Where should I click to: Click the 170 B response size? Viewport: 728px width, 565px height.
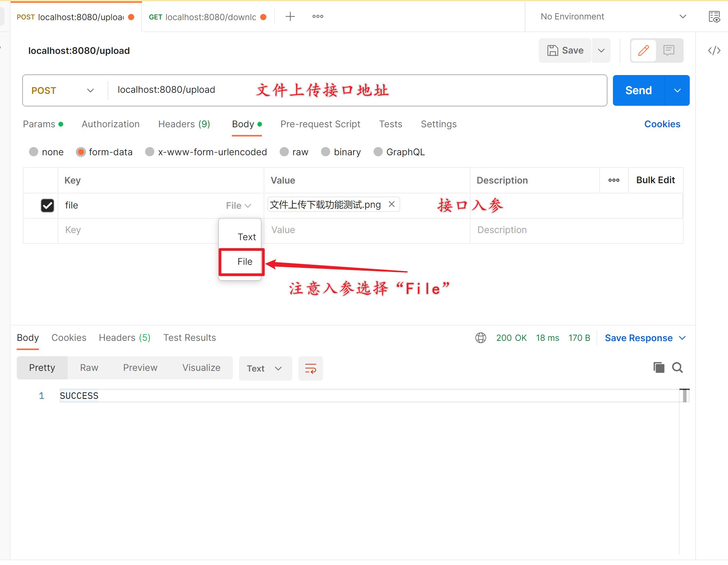pos(579,338)
